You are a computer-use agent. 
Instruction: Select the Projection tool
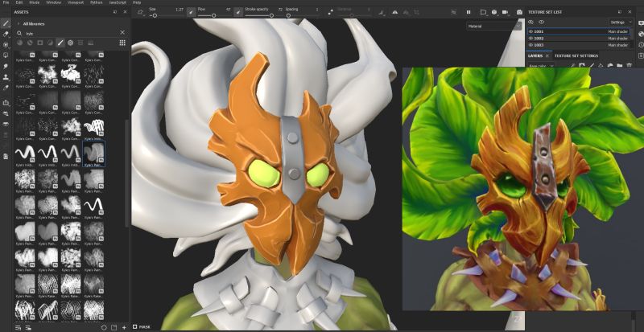6,44
